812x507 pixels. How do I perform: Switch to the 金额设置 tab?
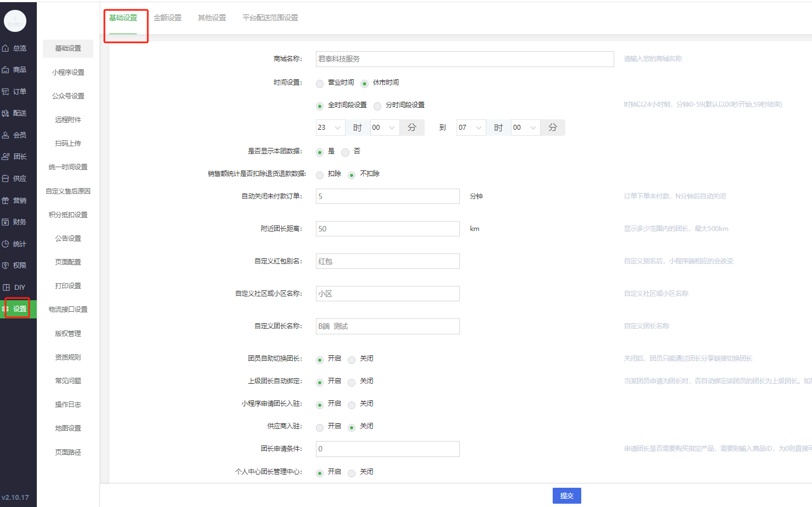pos(168,18)
